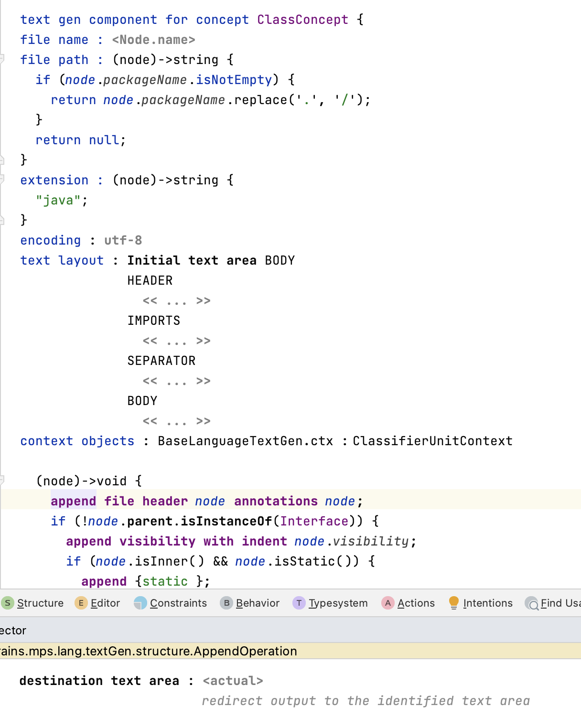Click the isInstanceOf operation
Image resolution: width=581 pixels, height=728 pixels.
coord(226,521)
